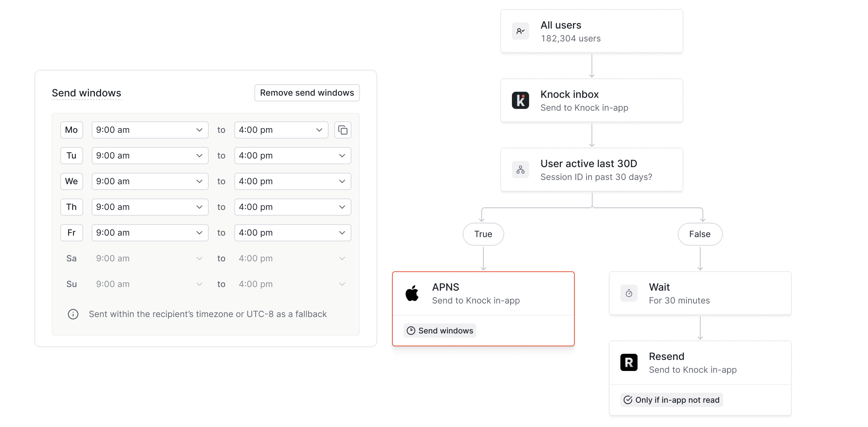Click the Send windows badge on APNS

[x=440, y=330]
